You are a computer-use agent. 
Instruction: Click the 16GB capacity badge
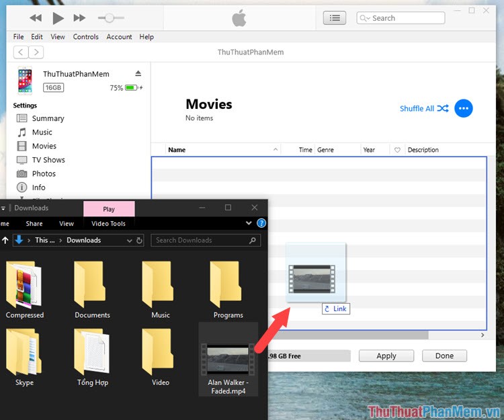click(x=53, y=87)
